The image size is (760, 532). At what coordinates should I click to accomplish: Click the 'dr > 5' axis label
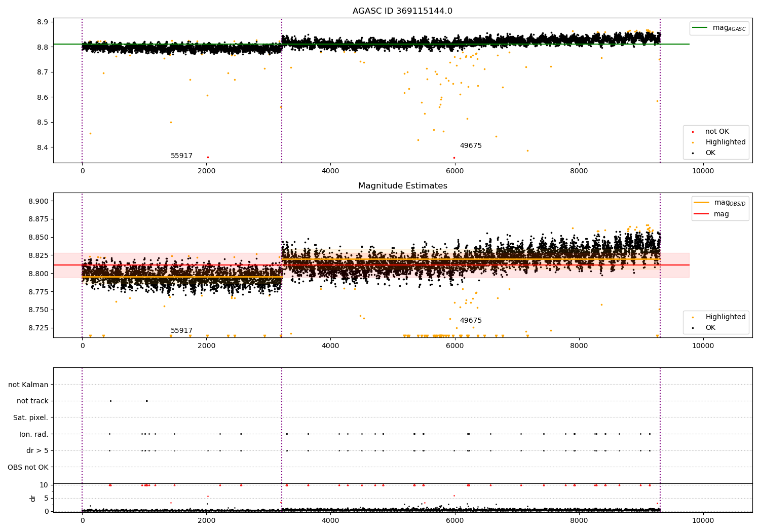(37, 450)
